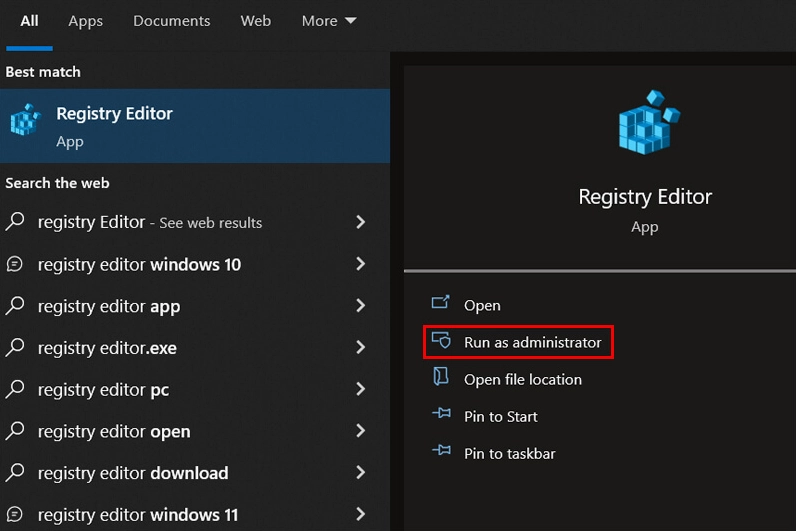796x531 pixels.
Task: Expand chevron for 'registry Editor - See web results'
Action: pos(360,222)
